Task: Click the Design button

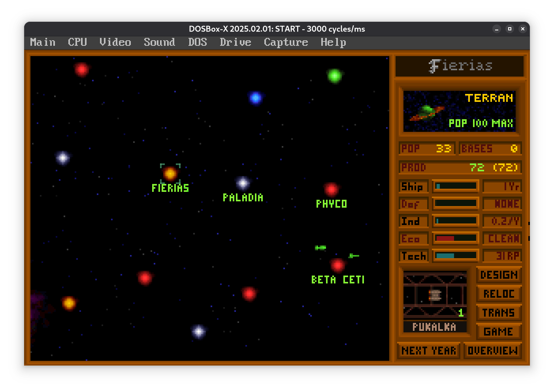Action: 499,275
